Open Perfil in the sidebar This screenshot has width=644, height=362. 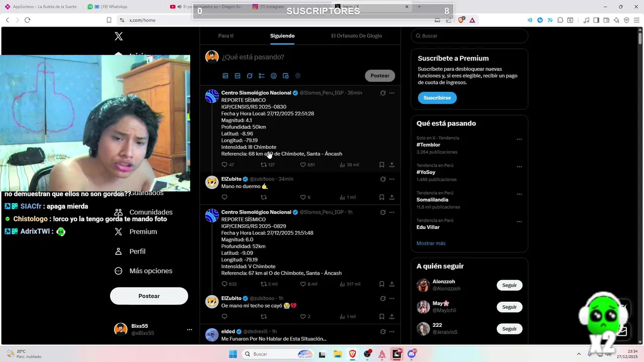pyautogui.click(x=130, y=251)
